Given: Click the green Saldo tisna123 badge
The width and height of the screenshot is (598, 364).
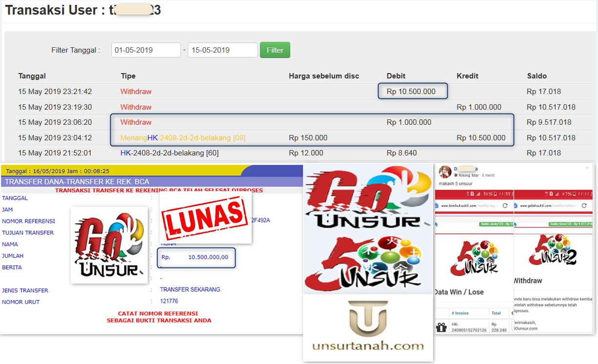Looking at the screenshot, I should 571,224.
